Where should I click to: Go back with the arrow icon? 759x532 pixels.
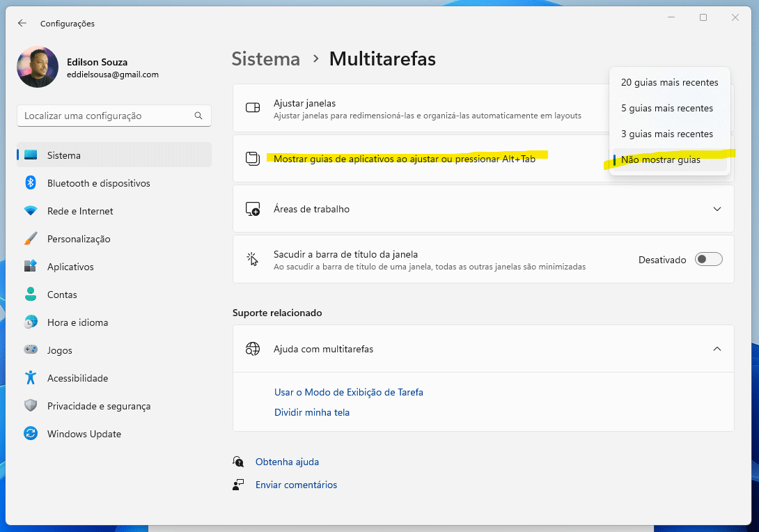click(22, 23)
